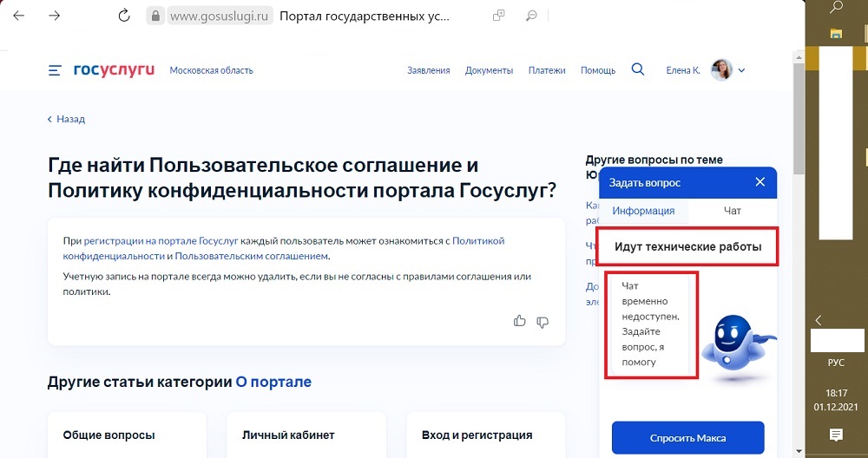Image resolution: width=868 pixels, height=458 pixels.
Task: Click the Идут технические работы heading
Action: 688,246
